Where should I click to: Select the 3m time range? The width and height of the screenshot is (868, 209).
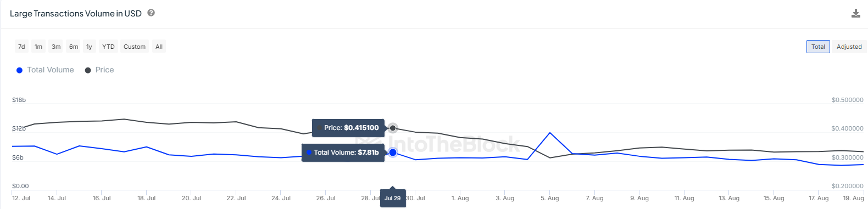point(56,47)
